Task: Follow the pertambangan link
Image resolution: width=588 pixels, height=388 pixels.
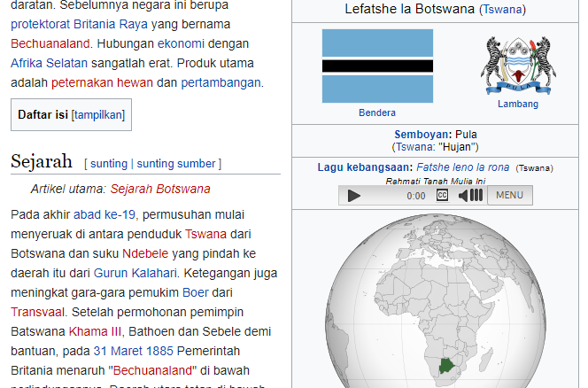Action: 220,82
